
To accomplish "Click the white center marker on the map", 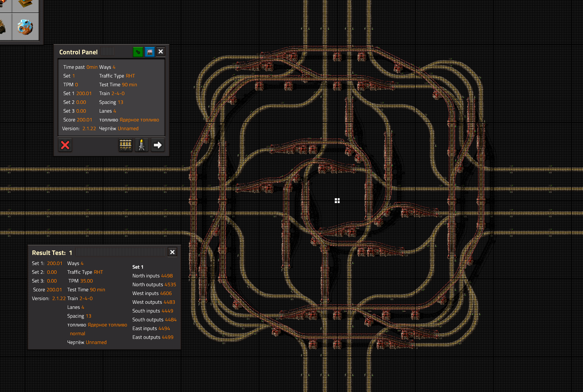I will pos(337,200).
